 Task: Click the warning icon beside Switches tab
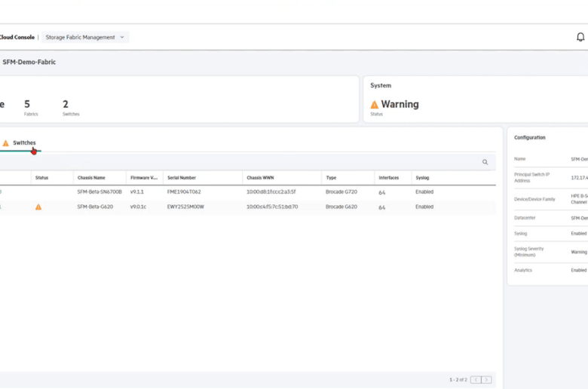point(5,143)
